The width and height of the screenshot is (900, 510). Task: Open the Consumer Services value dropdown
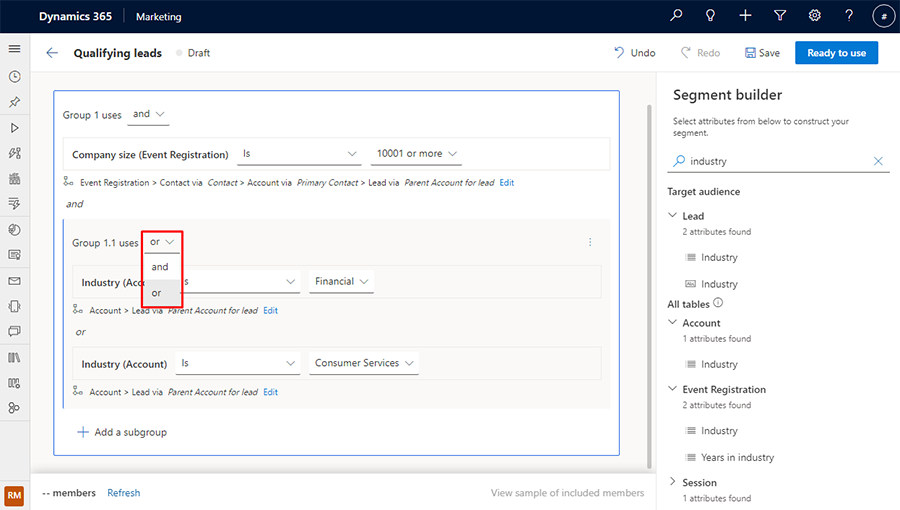pyautogui.click(x=364, y=363)
